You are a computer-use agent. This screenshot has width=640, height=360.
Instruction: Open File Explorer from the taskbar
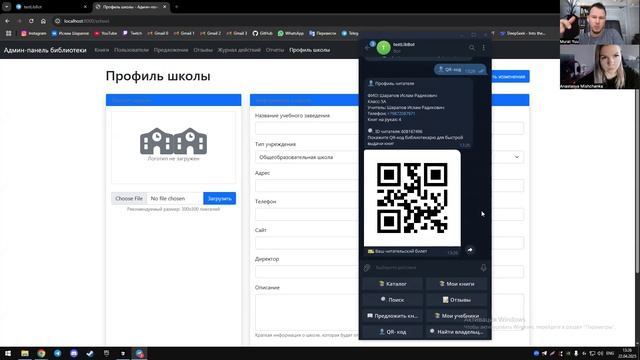pos(25,353)
